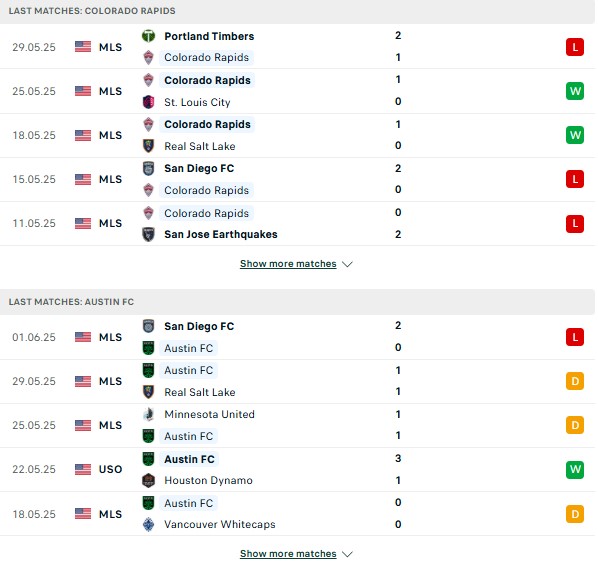
Task: Click the Vancouver Whitecaps crest icon
Action: pyautogui.click(x=148, y=524)
